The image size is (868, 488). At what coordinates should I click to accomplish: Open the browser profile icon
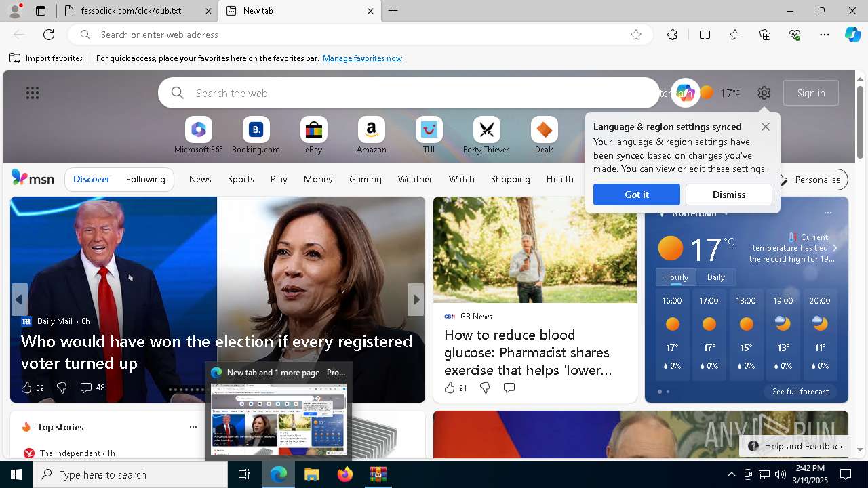[15, 11]
